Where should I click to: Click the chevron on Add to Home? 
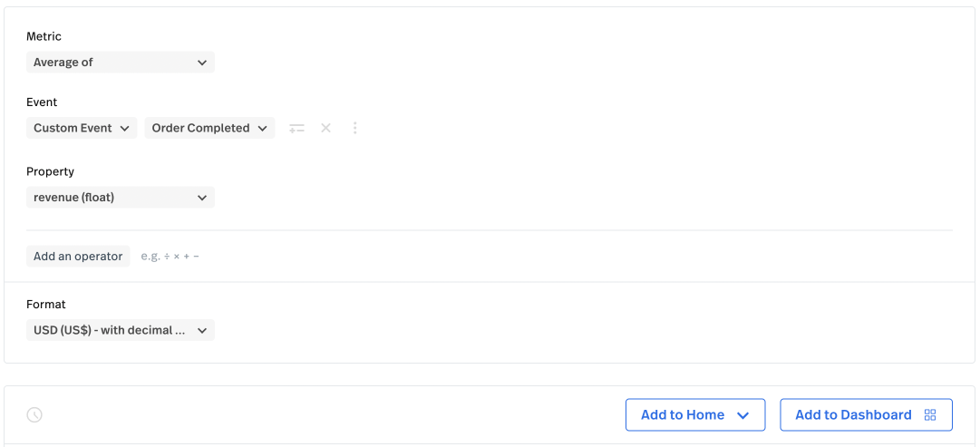pyautogui.click(x=742, y=416)
